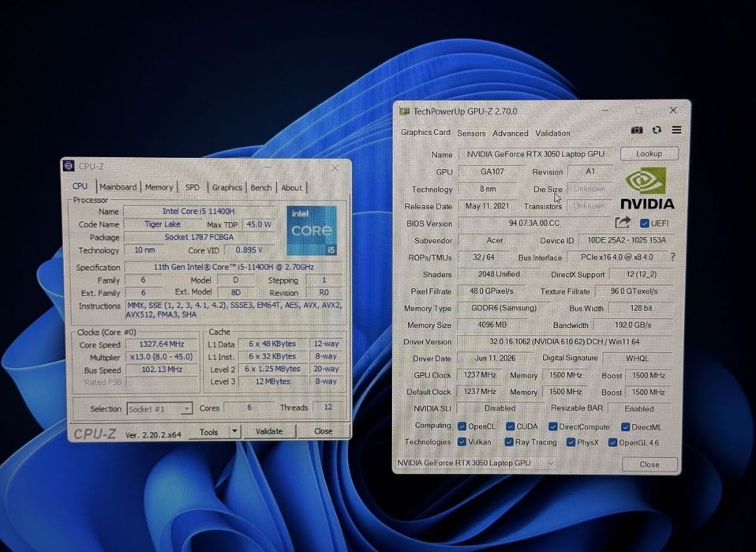Switch to the Mainboard tab
Screen dimensions: 756x552
click(118, 186)
